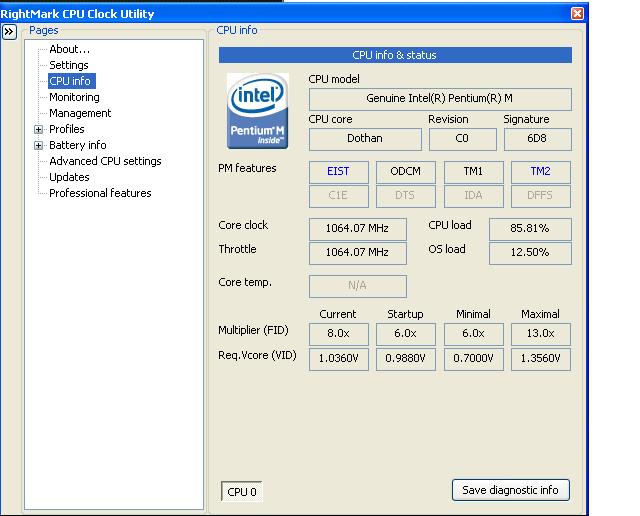Select the CPU info page
Viewport: 640px width, 516px height.
(72, 81)
